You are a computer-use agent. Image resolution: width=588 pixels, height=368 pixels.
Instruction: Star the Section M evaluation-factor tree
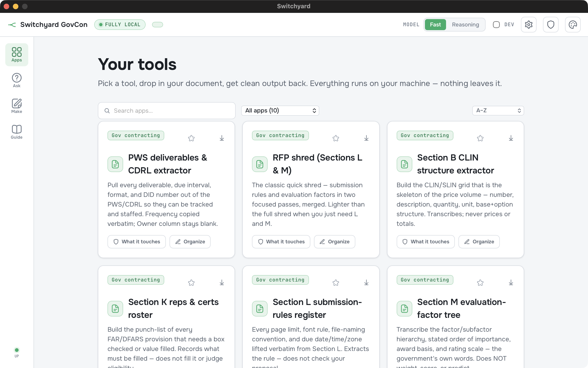[480, 283]
